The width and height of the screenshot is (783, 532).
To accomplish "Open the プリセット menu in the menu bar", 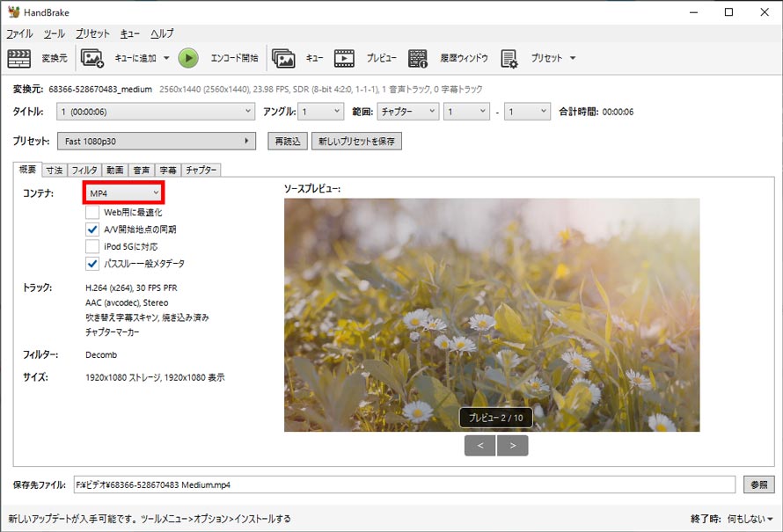I will (92, 33).
